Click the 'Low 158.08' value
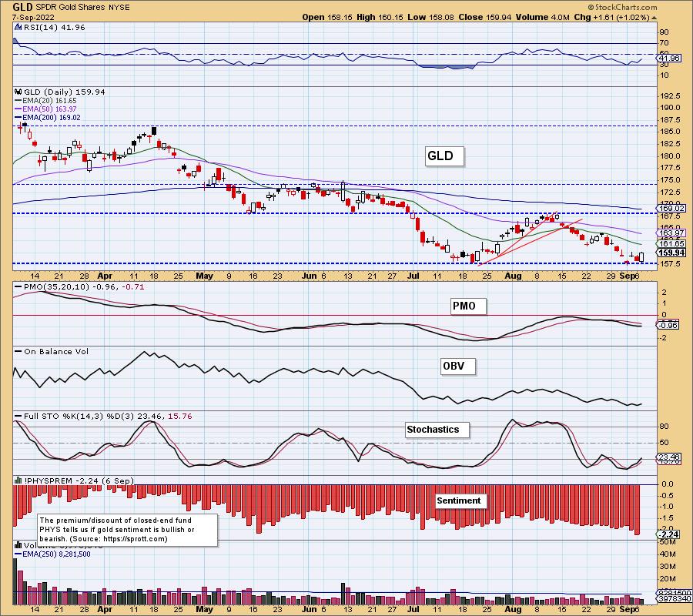The width and height of the screenshot is (693, 616). point(430,17)
